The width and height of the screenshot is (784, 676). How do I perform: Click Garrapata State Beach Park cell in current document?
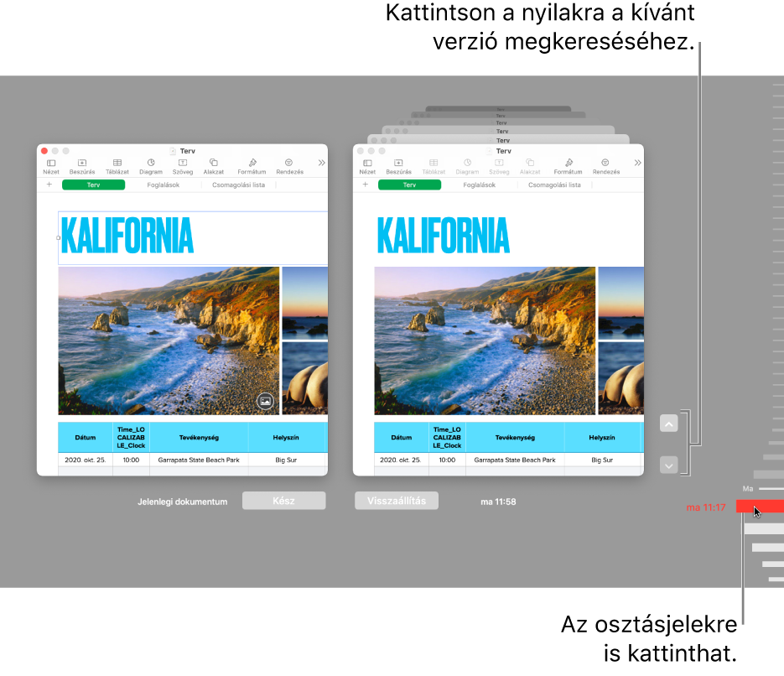[x=199, y=460]
